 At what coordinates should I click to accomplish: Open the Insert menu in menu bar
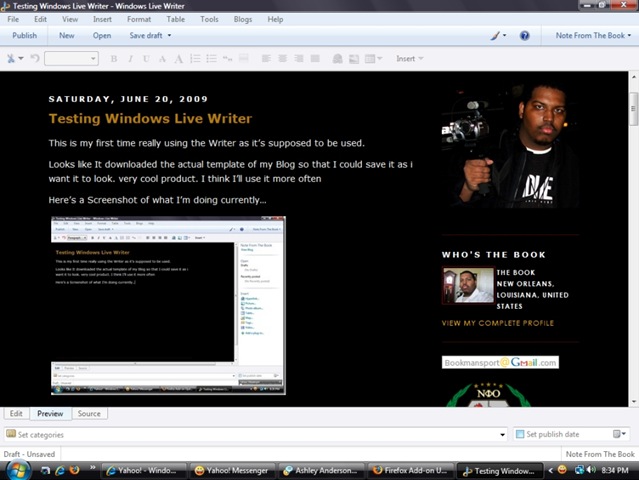click(x=102, y=19)
